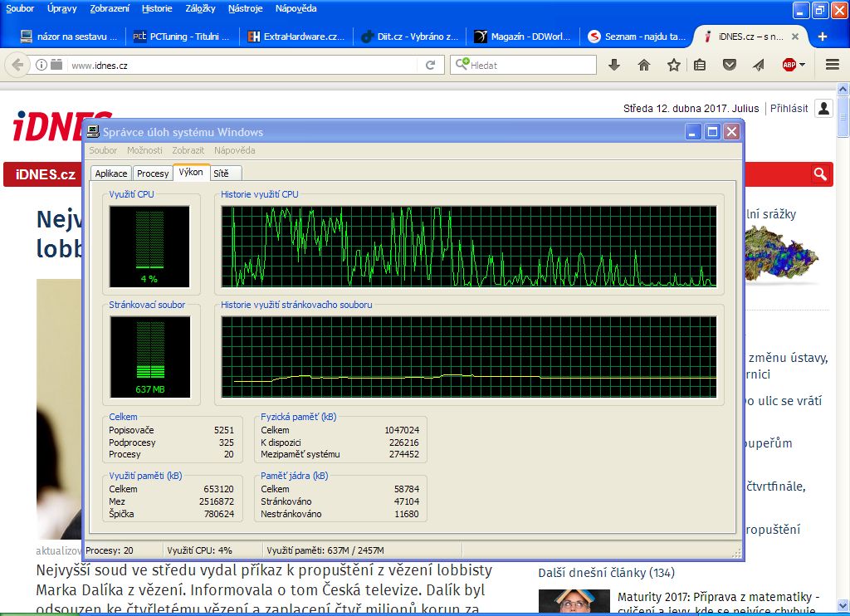The image size is (850, 616).
Task: Click the Pocket save icon
Action: pos(730,65)
